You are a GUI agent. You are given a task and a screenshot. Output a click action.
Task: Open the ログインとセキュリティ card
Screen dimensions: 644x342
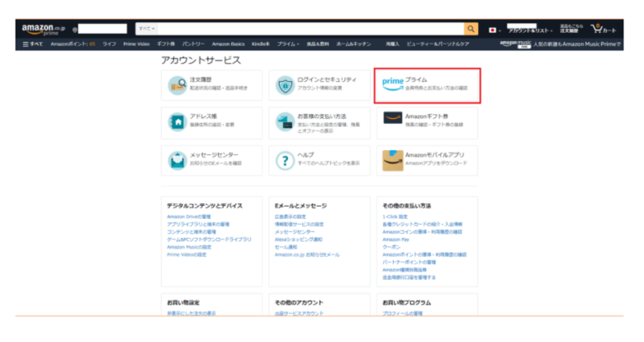tap(320, 85)
